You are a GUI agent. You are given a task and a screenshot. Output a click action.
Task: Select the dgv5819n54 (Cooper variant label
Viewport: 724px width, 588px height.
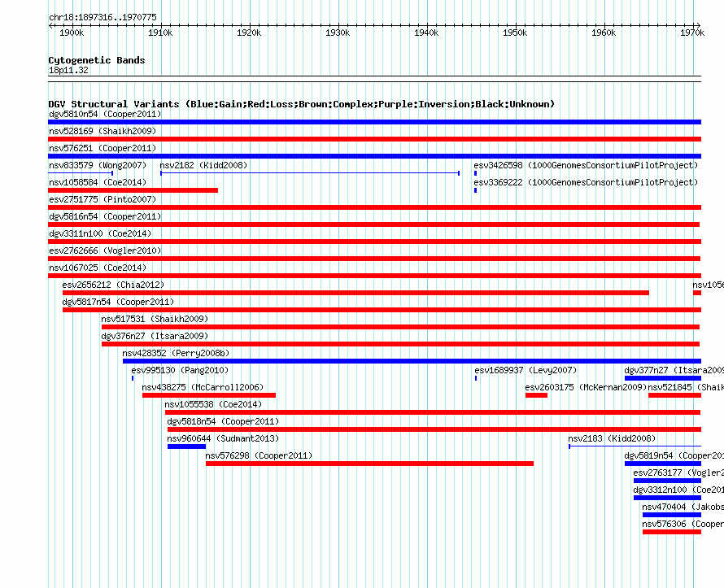point(674,455)
